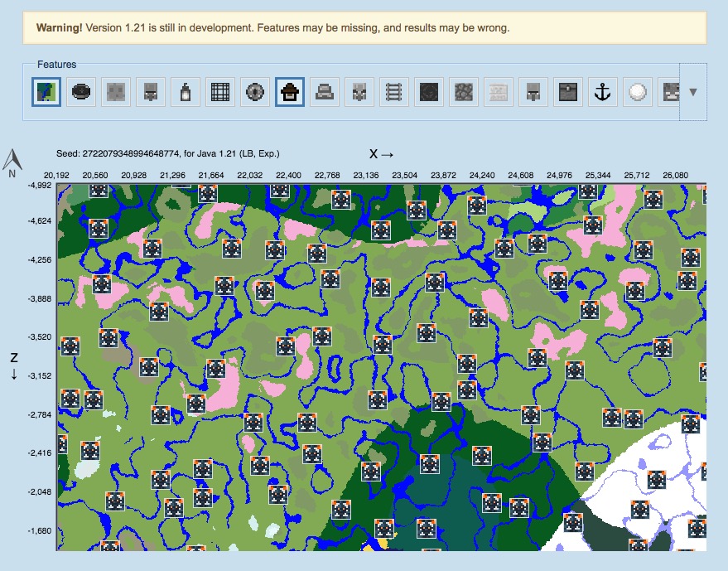The width and height of the screenshot is (728, 571).
Task: Enable the spawner cage grid icon
Action: tap(220, 92)
